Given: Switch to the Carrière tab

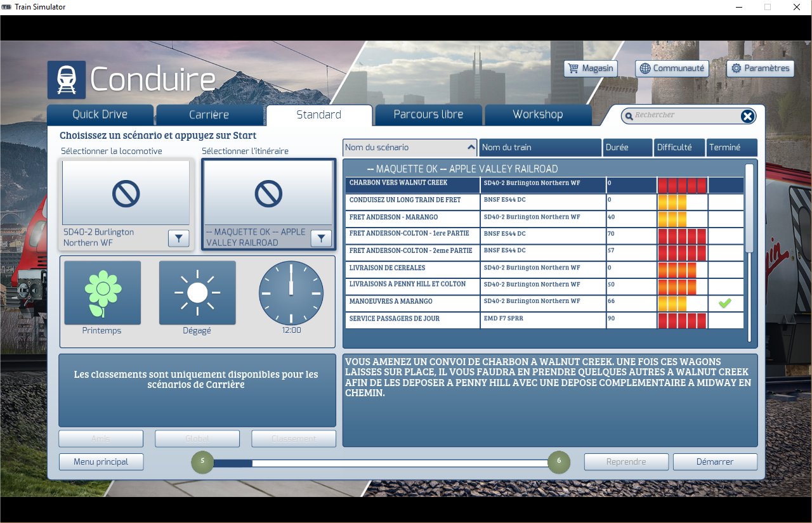Looking at the screenshot, I should point(209,115).
